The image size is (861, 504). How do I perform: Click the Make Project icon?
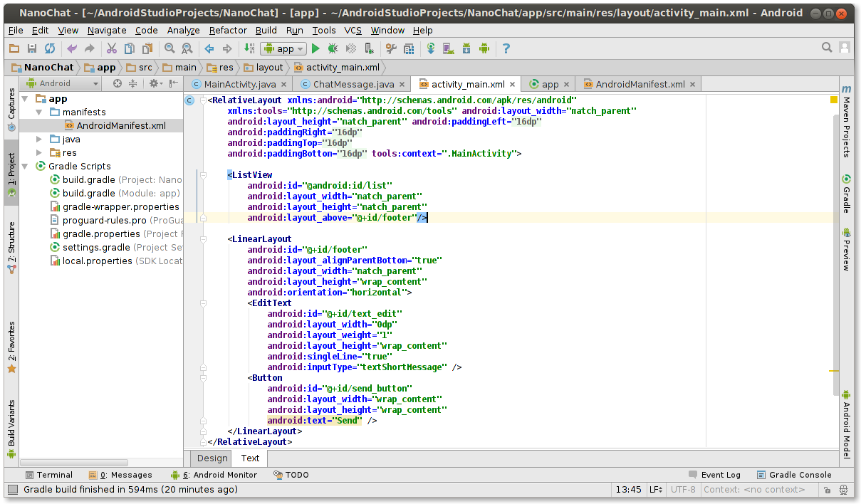click(x=249, y=48)
